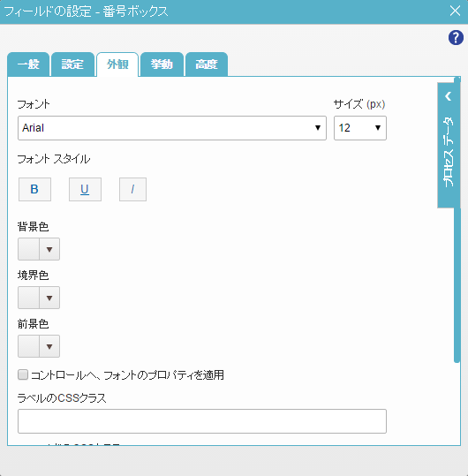Screen dimensions: 468x476
Task: Switch to the 一般 tab
Action: pyautogui.click(x=28, y=64)
